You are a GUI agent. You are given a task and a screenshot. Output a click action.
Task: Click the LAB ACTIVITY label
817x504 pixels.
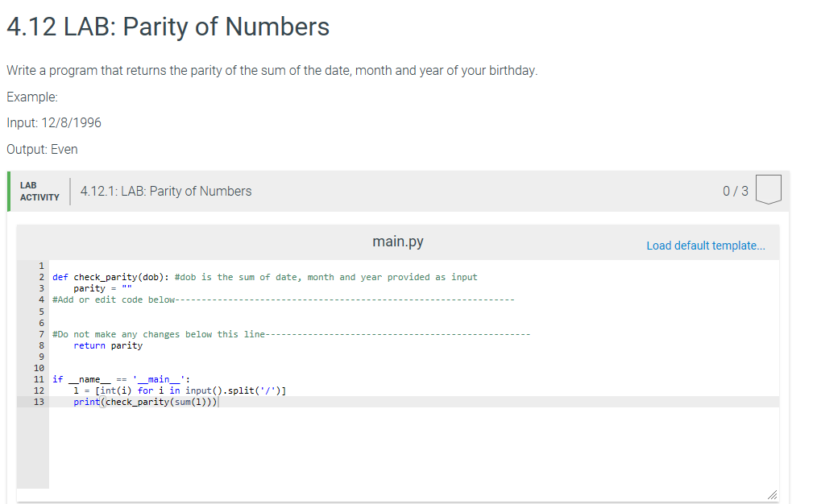[x=39, y=191]
